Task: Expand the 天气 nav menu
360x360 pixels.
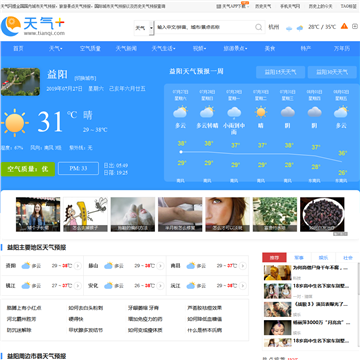Action: (56, 49)
